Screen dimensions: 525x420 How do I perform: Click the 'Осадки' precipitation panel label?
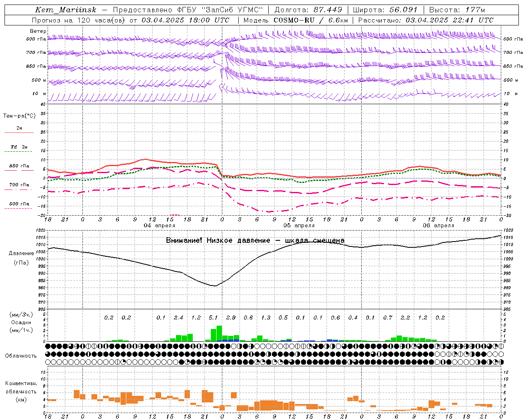point(21,323)
